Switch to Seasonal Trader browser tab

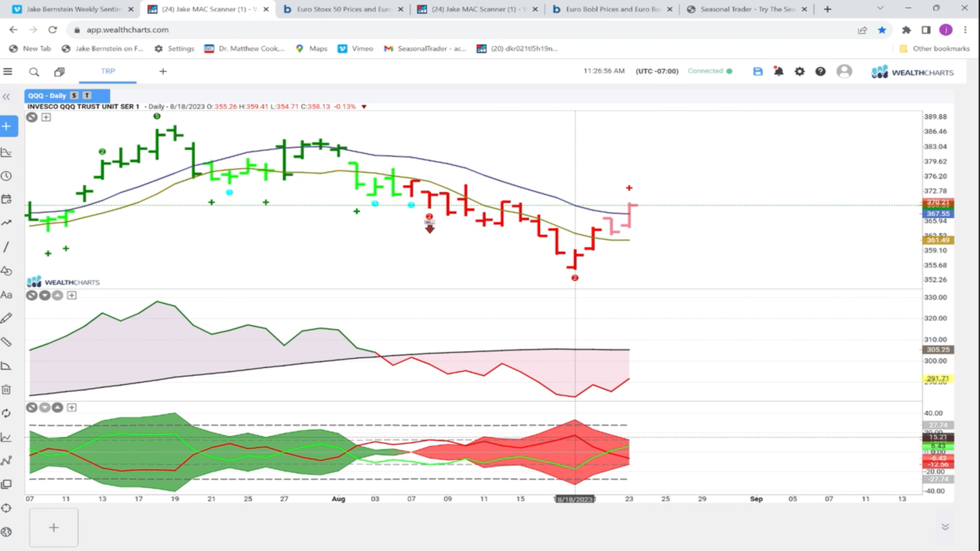point(747,9)
